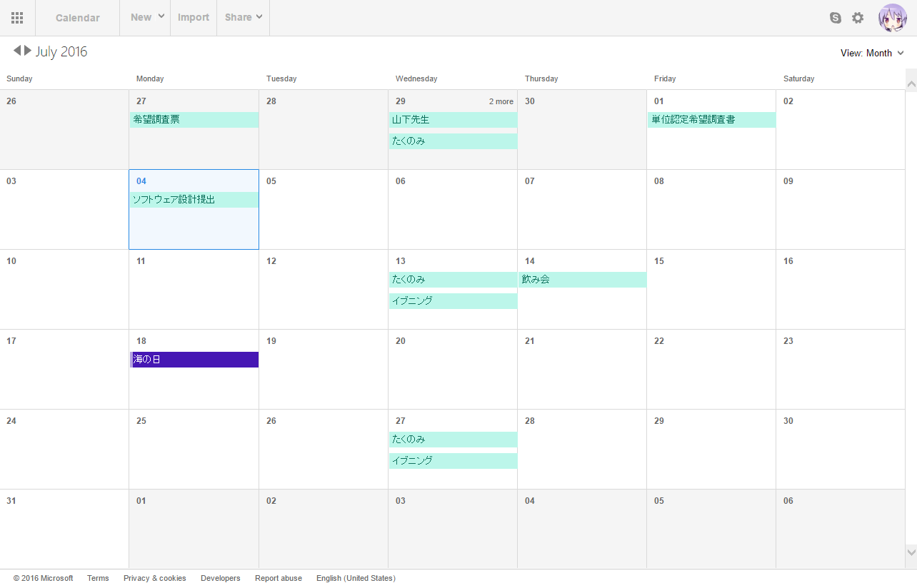This screenshot has height=588, width=917.
Task: Open the Developers footer link
Action: click(221, 578)
